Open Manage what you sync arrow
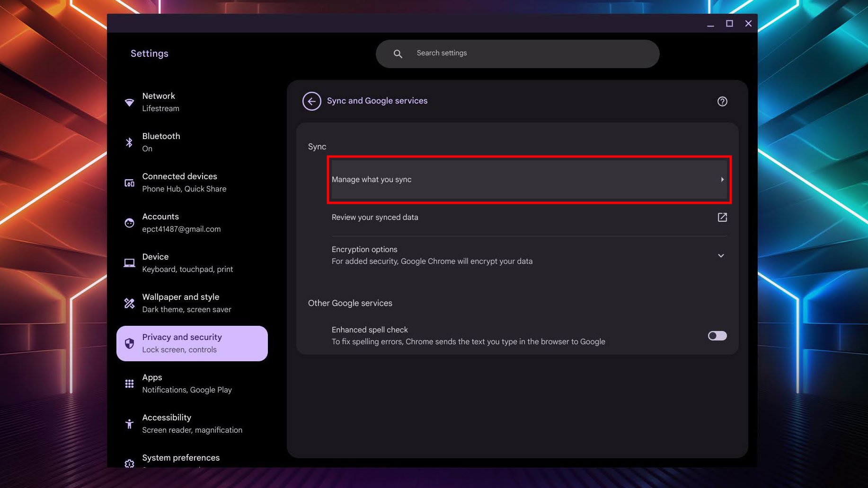868x488 pixels. click(722, 180)
